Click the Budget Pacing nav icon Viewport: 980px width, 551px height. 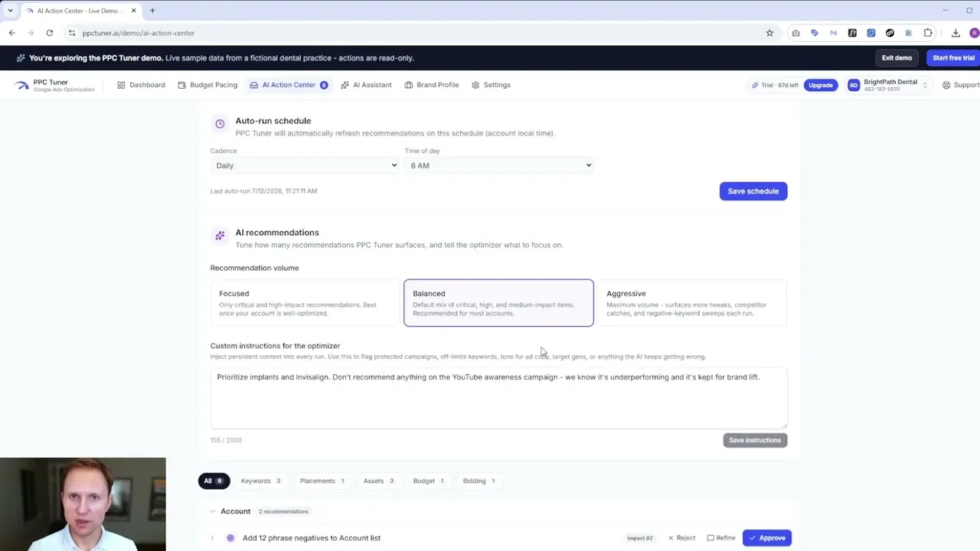[x=181, y=85]
